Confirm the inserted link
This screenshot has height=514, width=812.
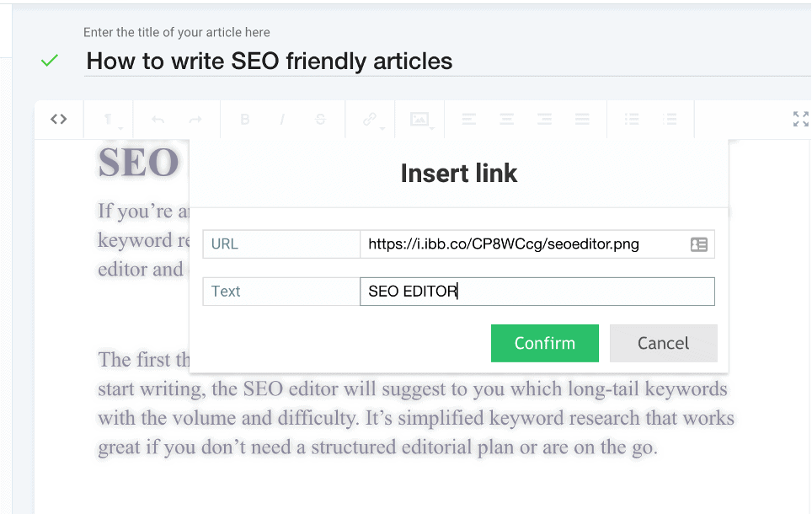click(x=544, y=343)
